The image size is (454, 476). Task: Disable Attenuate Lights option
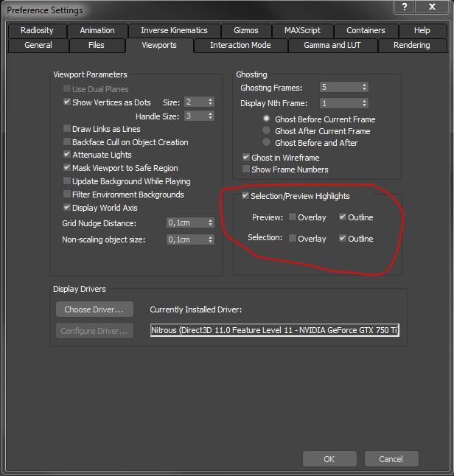pos(67,155)
